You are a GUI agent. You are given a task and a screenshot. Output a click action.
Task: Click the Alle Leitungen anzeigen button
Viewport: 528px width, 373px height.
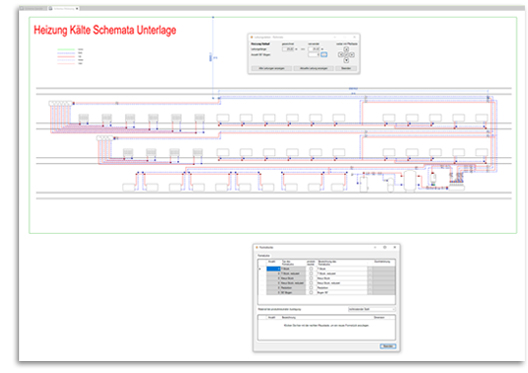(x=272, y=68)
